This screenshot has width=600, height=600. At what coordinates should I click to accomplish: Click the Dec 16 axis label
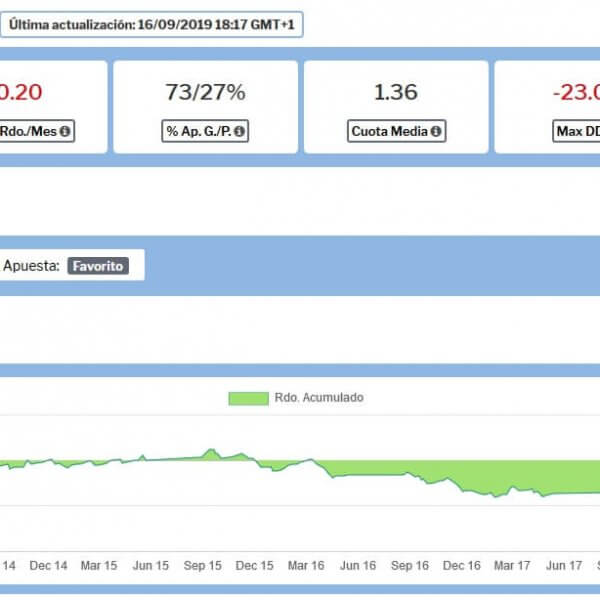pyautogui.click(x=461, y=566)
